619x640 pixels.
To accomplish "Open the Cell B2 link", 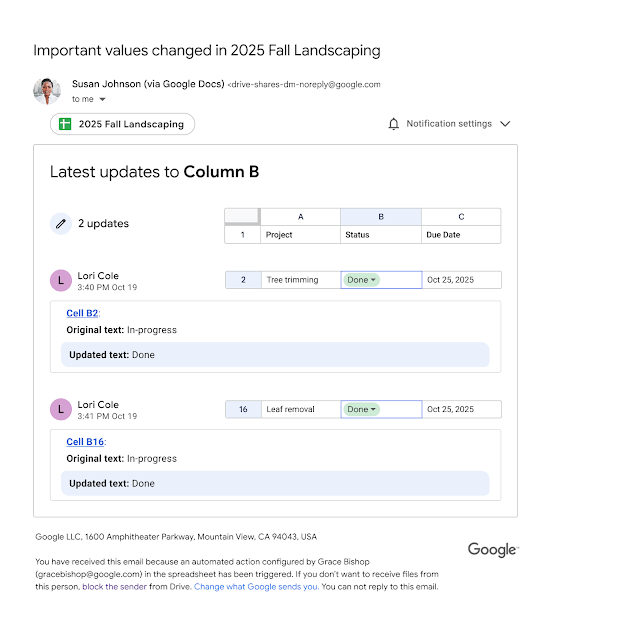I will tap(82, 313).
